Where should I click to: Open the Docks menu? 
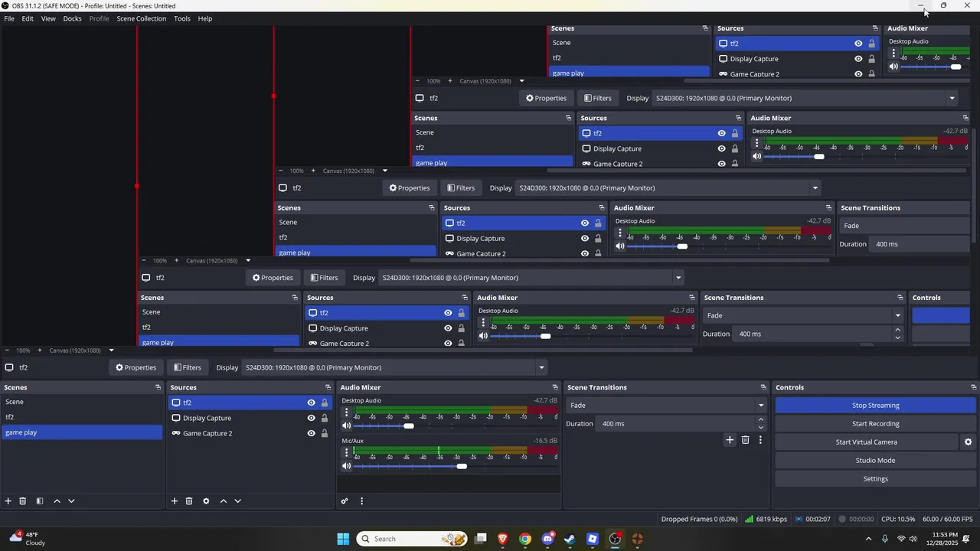(73, 18)
